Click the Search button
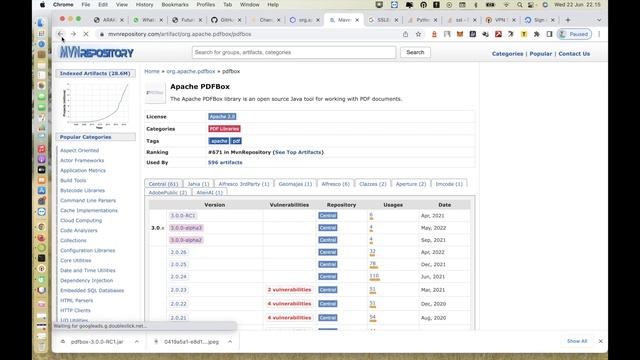The image size is (640, 360). coord(415,52)
